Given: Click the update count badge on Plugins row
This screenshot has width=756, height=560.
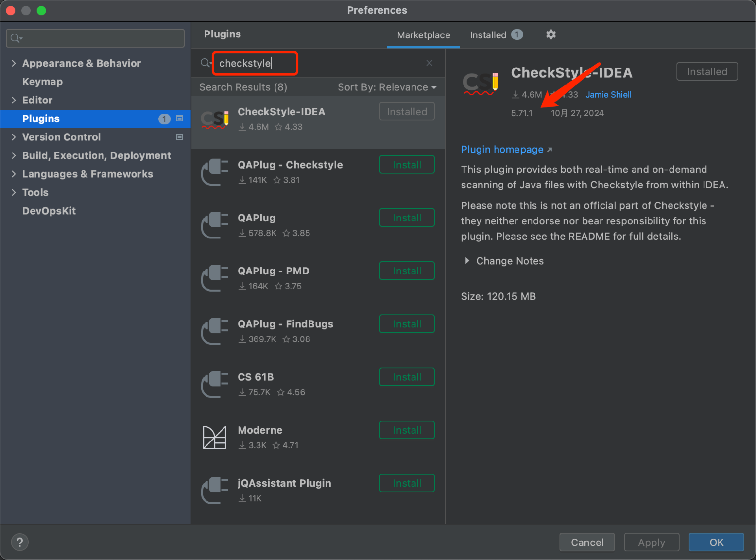Looking at the screenshot, I should [164, 119].
